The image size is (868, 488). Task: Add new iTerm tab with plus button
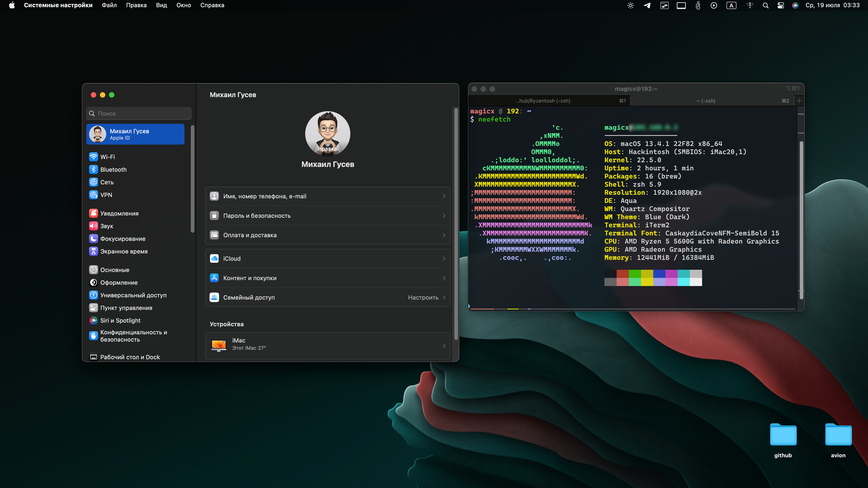coord(799,101)
